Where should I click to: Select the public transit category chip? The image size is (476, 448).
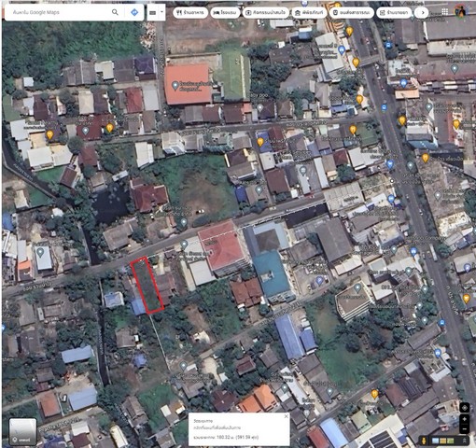tap(352, 13)
